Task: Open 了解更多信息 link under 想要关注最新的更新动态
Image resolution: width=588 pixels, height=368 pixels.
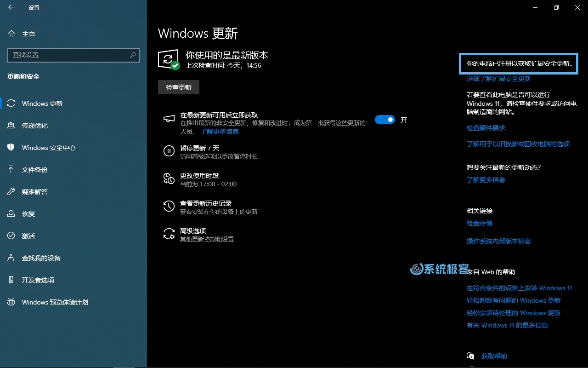Action: [x=486, y=180]
